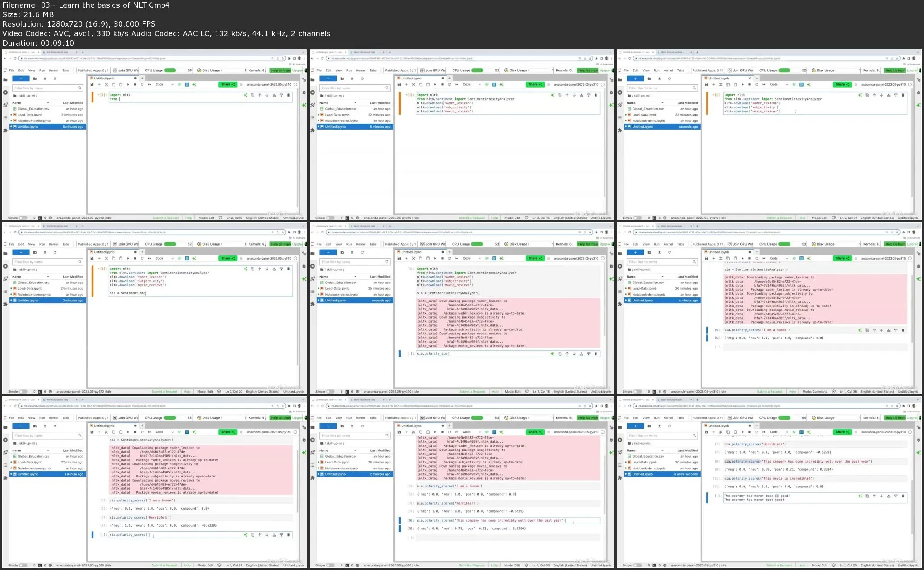
Task: Open Code cell-type dropdown, Ln 5, Col 31 frame
Action: pyautogui.click(x=779, y=84)
